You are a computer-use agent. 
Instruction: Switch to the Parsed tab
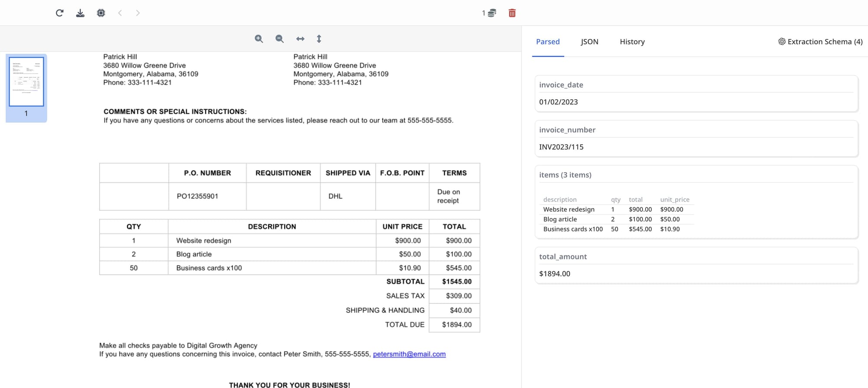click(x=548, y=42)
